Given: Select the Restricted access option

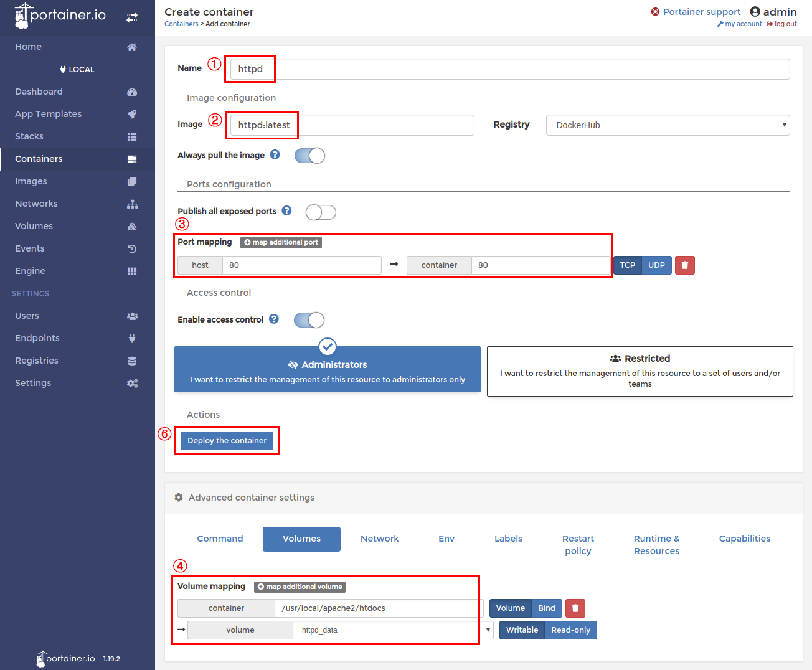Looking at the screenshot, I should click(x=640, y=371).
